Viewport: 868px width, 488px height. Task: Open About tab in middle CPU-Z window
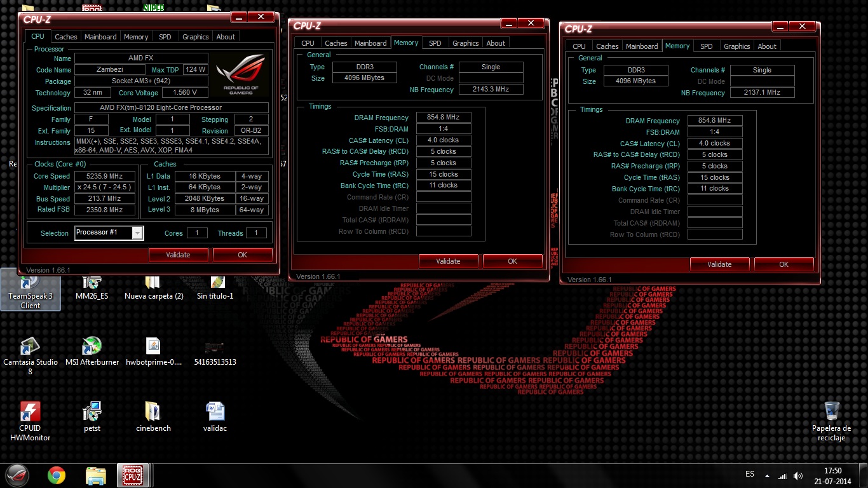(x=496, y=43)
